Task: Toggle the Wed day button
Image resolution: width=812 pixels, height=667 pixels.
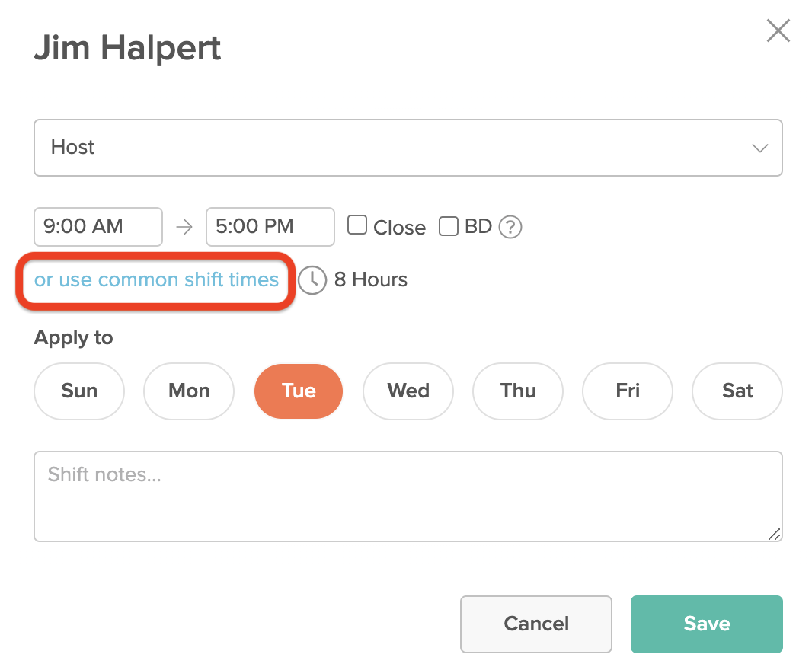Action: coord(408,391)
